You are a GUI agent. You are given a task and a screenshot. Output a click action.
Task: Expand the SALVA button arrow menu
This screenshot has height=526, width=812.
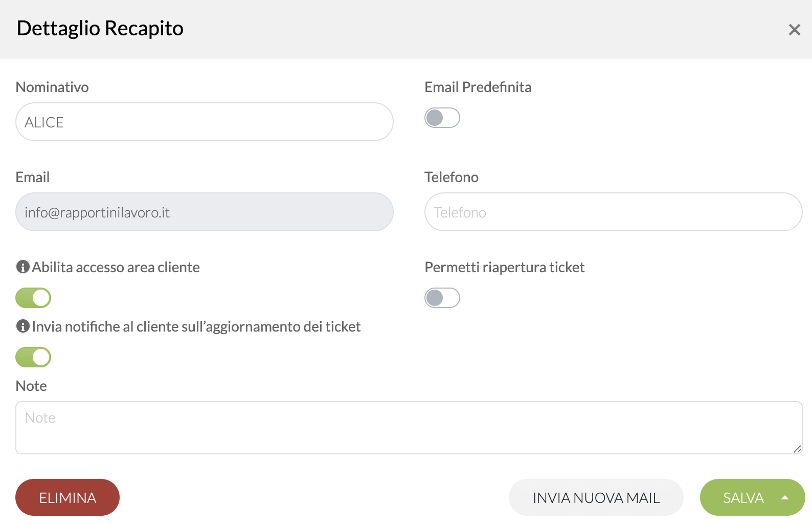785,497
